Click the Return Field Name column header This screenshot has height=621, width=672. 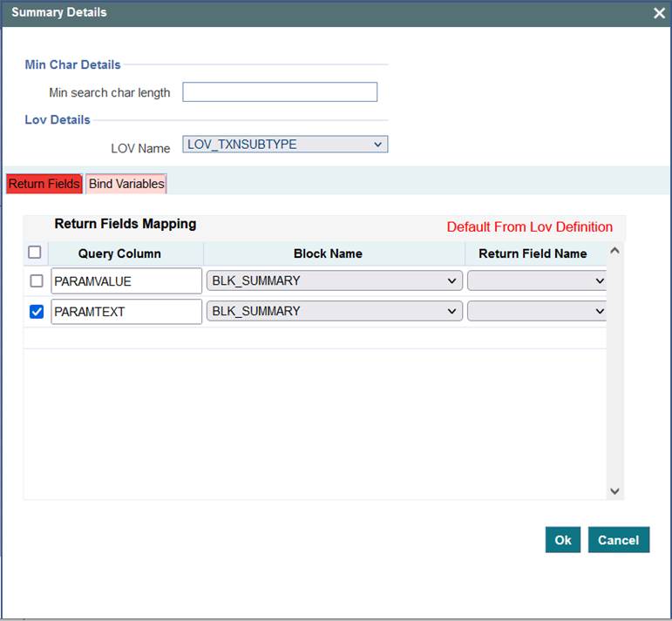533,253
